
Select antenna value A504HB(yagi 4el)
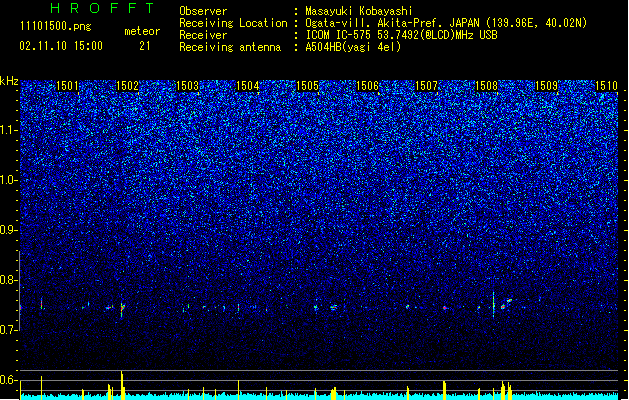point(353,47)
